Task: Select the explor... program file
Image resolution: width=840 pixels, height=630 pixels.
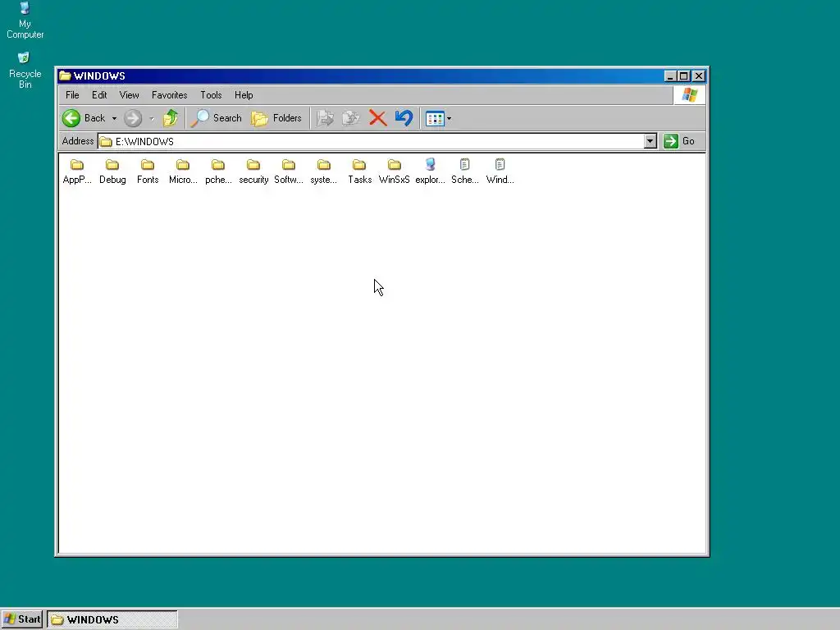Action: 430,171
